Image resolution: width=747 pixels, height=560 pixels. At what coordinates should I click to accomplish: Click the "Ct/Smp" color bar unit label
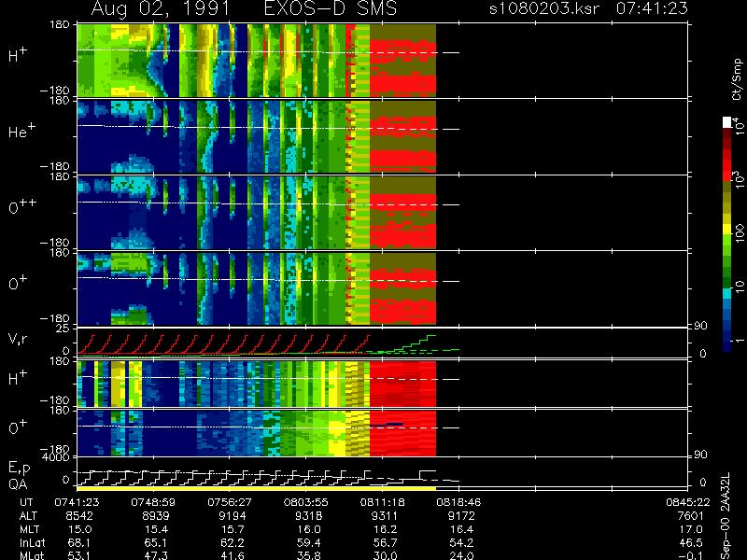point(738,79)
